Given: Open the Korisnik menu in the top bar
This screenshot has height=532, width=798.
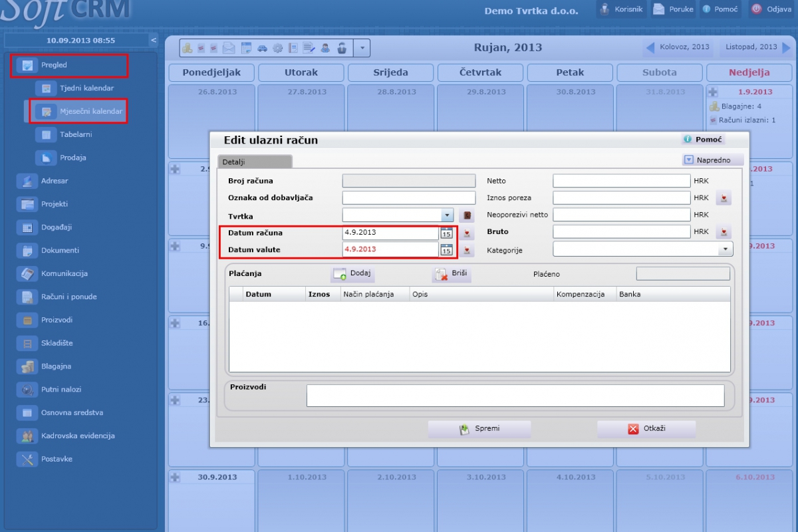Looking at the screenshot, I should pos(620,9).
